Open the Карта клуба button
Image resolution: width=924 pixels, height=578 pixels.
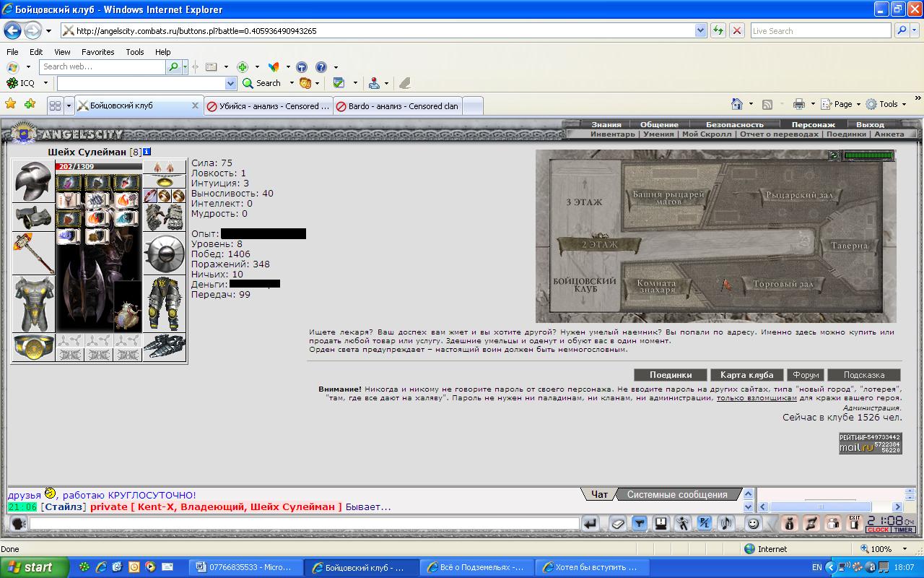coord(746,375)
